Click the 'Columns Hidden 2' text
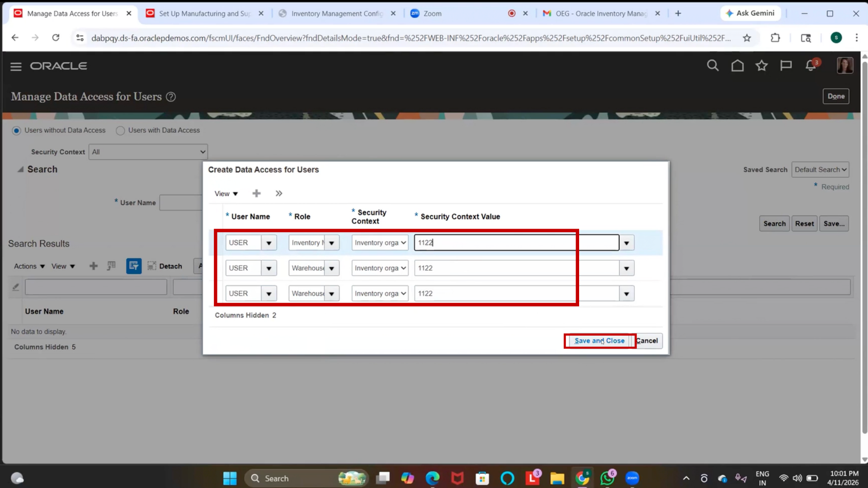This screenshot has width=868, height=488. click(245, 315)
